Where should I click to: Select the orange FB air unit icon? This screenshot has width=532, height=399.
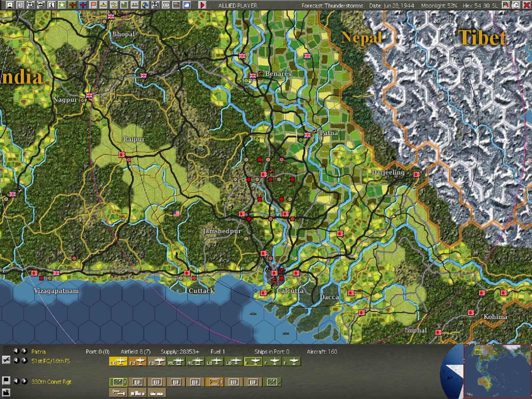tap(137, 362)
